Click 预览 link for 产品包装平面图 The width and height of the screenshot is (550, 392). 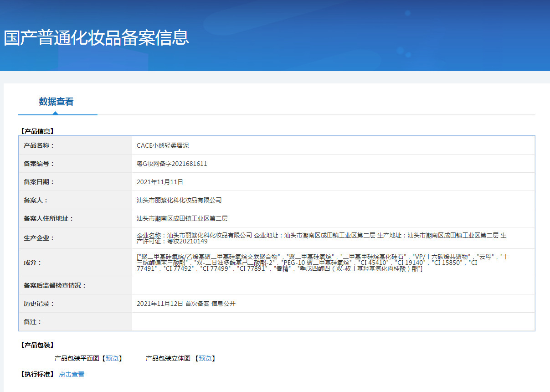(x=112, y=358)
